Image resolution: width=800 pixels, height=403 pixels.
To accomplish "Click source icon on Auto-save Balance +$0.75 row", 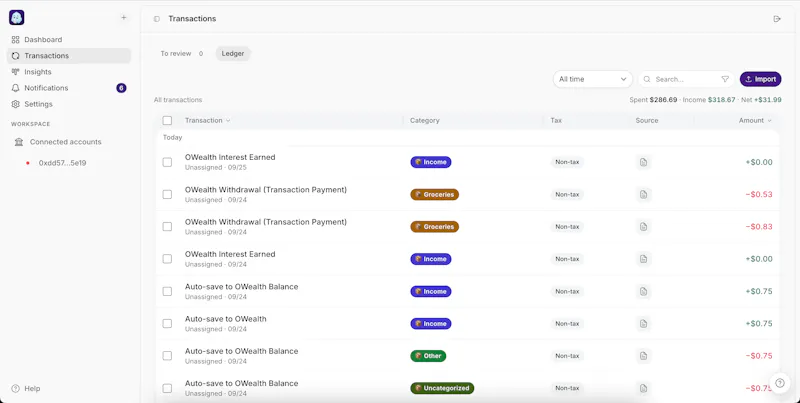I will point(643,291).
